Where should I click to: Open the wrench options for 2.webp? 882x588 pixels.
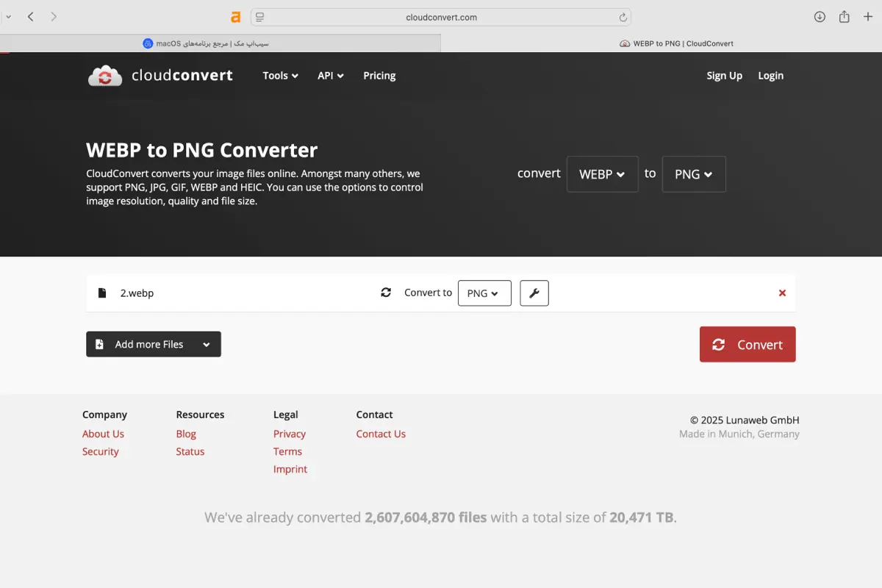[x=534, y=293]
